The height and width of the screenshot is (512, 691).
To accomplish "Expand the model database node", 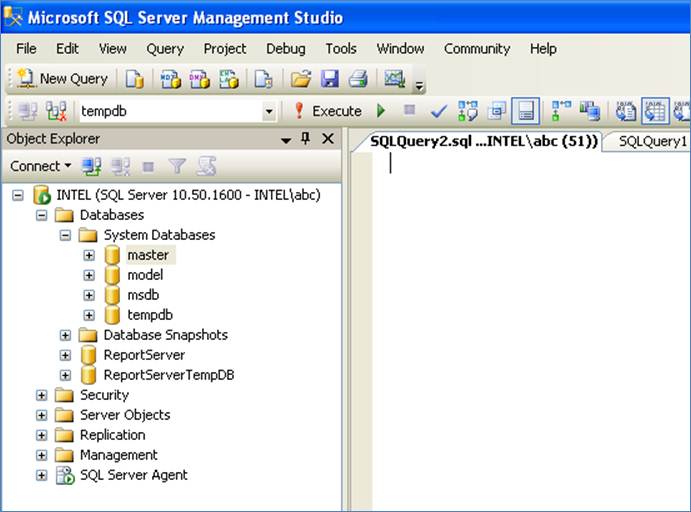I will [x=89, y=275].
